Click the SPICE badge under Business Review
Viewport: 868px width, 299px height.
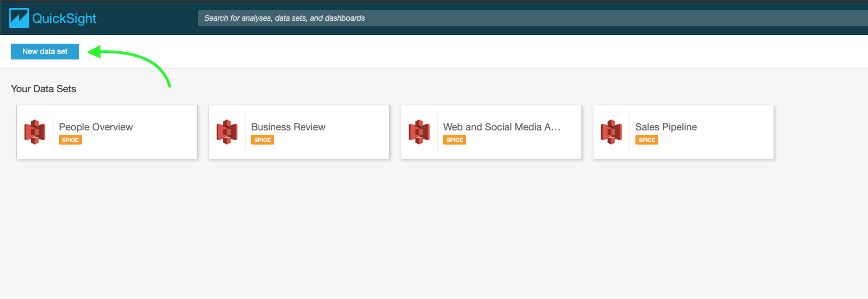[x=263, y=140]
